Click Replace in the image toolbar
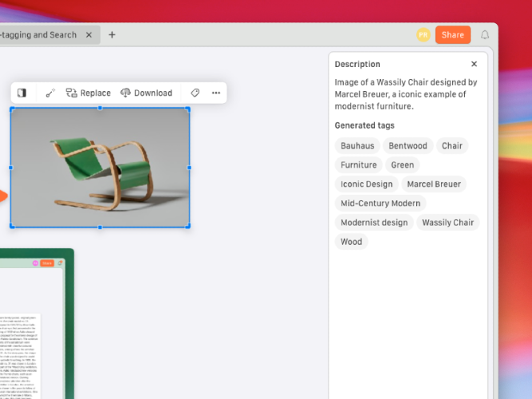 (89, 93)
